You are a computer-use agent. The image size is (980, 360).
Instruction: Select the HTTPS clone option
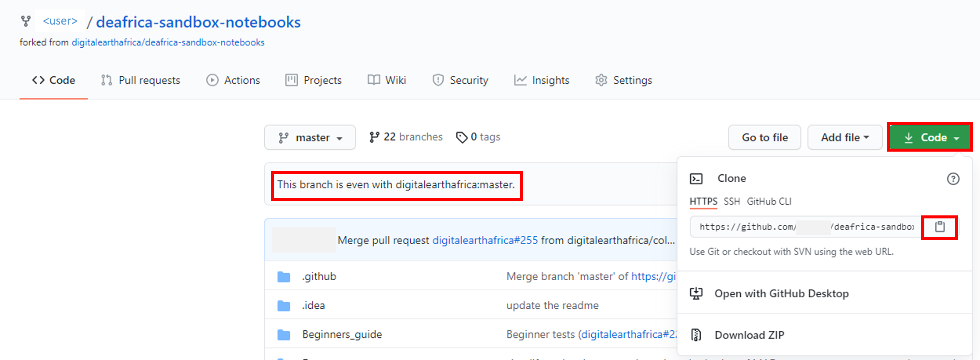point(703,201)
